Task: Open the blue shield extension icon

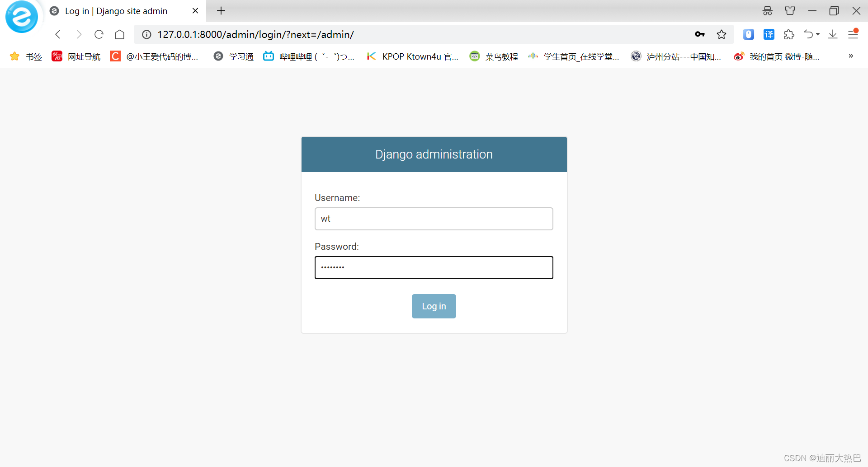Action: [x=749, y=34]
